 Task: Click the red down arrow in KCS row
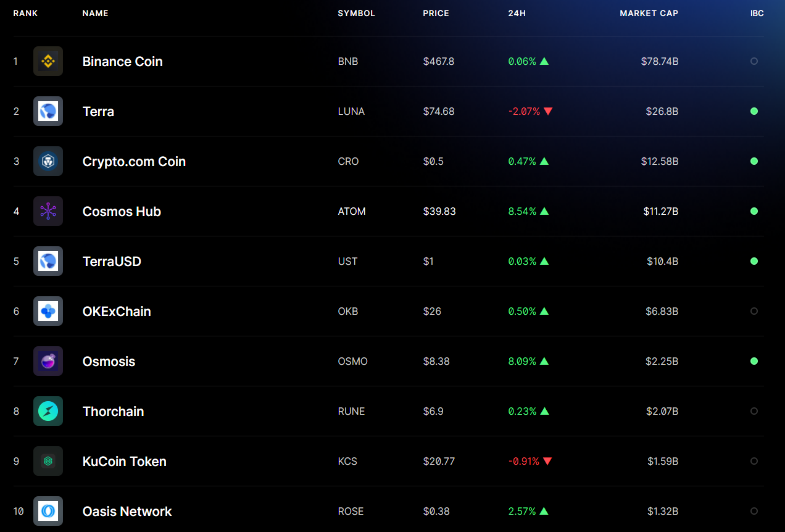pos(548,461)
